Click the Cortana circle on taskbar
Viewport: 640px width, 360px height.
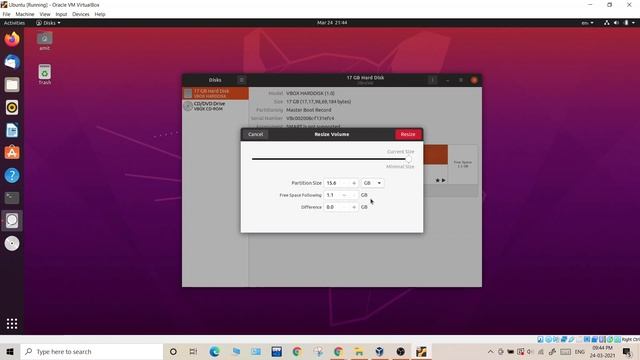click(173, 351)
